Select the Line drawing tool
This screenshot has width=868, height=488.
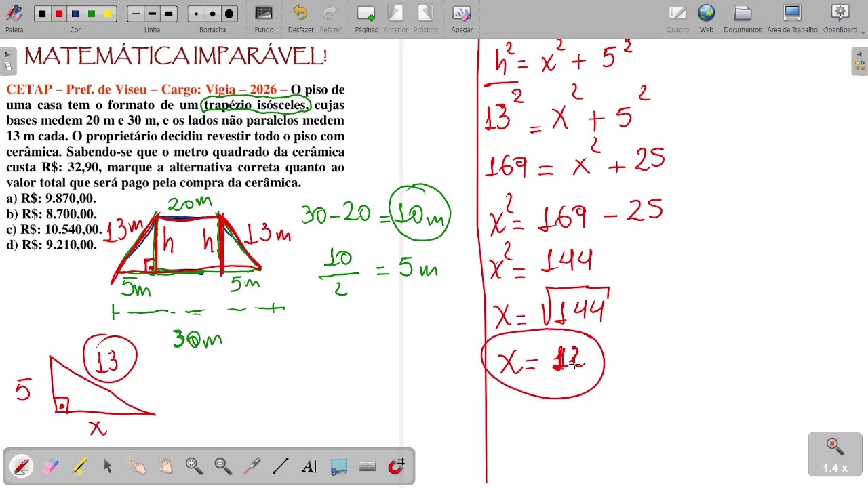coord(281,466)
